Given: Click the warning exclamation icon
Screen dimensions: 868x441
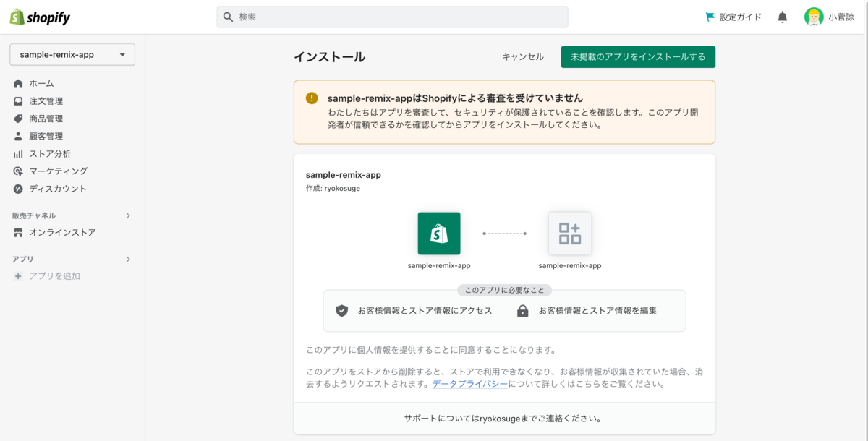Looking at the screenshot, I should coord(312,98).
